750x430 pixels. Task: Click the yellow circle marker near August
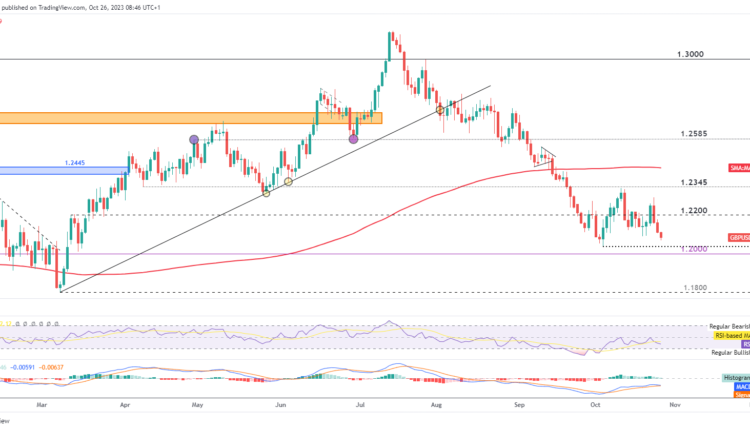point(440,108)
